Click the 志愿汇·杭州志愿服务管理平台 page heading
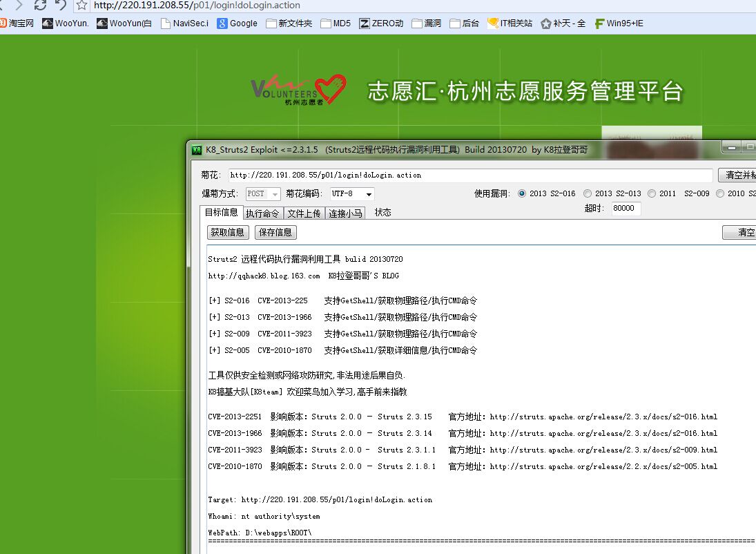The image size is (756, 554). (525, 92)
